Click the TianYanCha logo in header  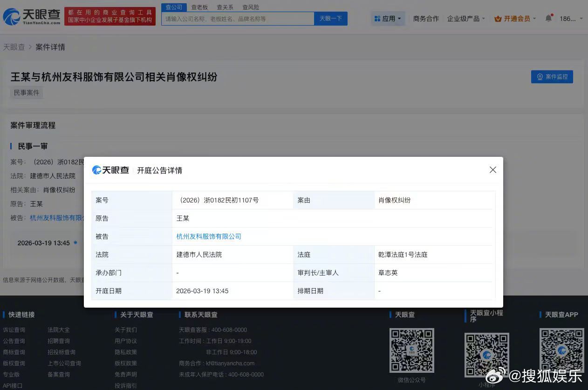click(x=32, y=17)
